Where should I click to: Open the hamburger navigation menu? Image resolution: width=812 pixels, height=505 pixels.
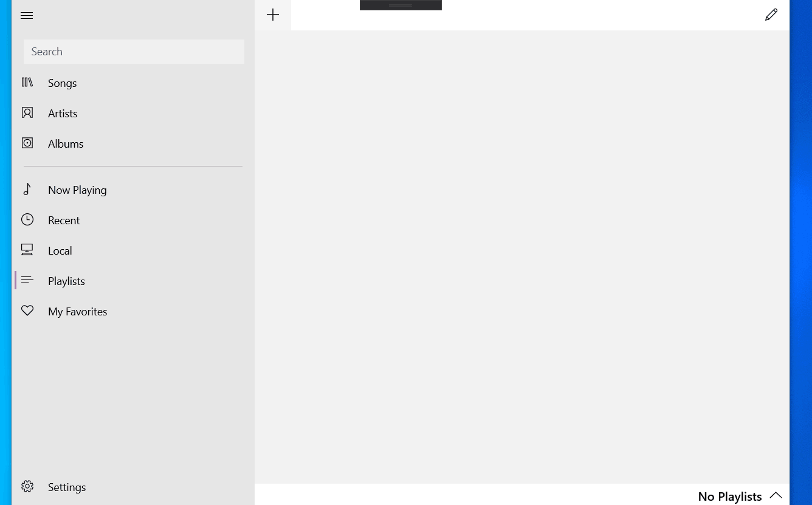(27, 16)
